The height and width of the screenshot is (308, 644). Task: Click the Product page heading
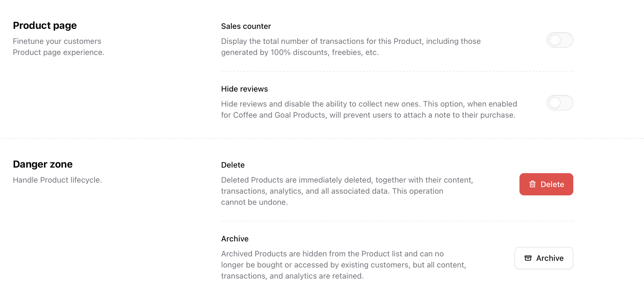(x=45, y=25)
